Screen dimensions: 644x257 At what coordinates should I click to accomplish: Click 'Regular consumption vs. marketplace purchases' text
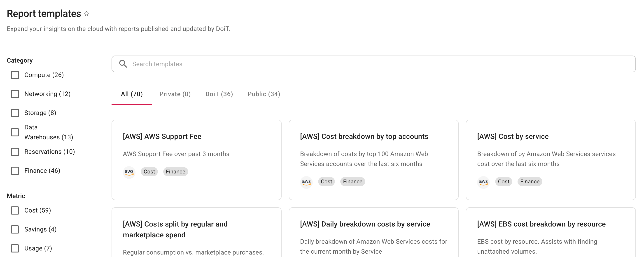point(193,252)
